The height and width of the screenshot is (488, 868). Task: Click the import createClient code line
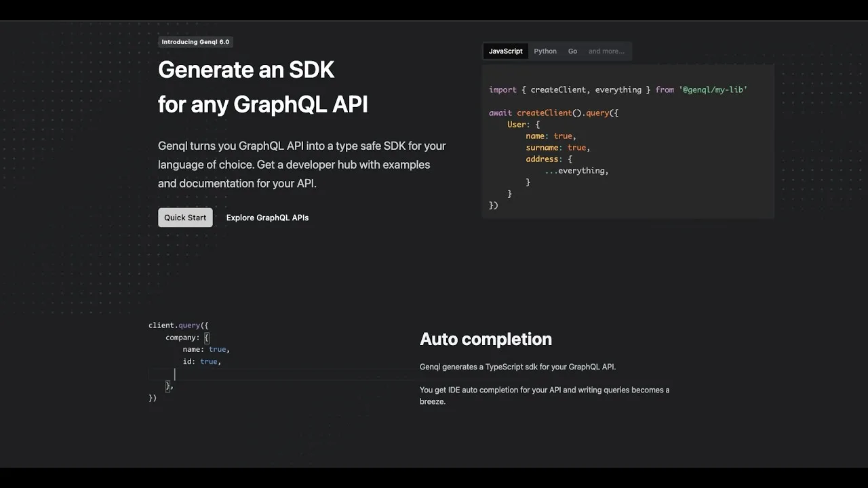point(618,89)
